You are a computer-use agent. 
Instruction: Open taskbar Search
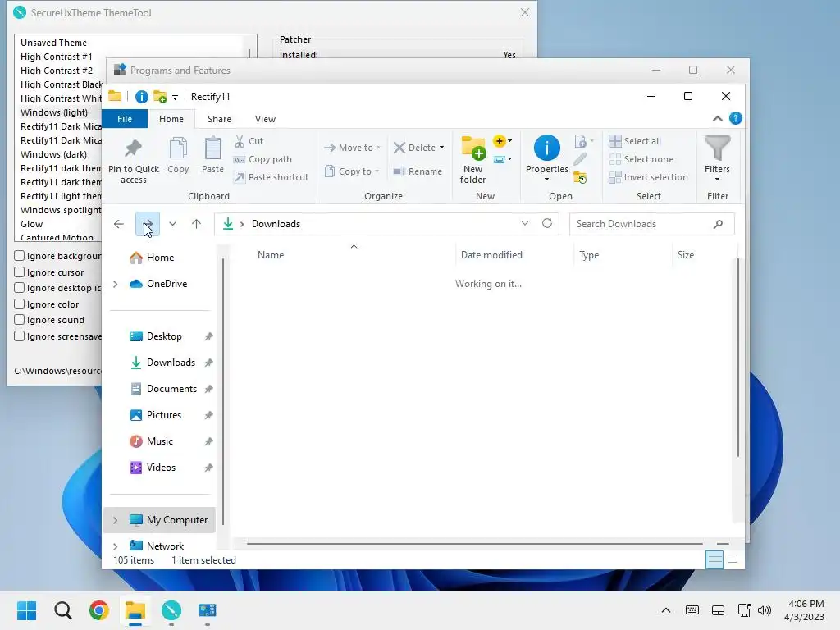click(62, 610)
